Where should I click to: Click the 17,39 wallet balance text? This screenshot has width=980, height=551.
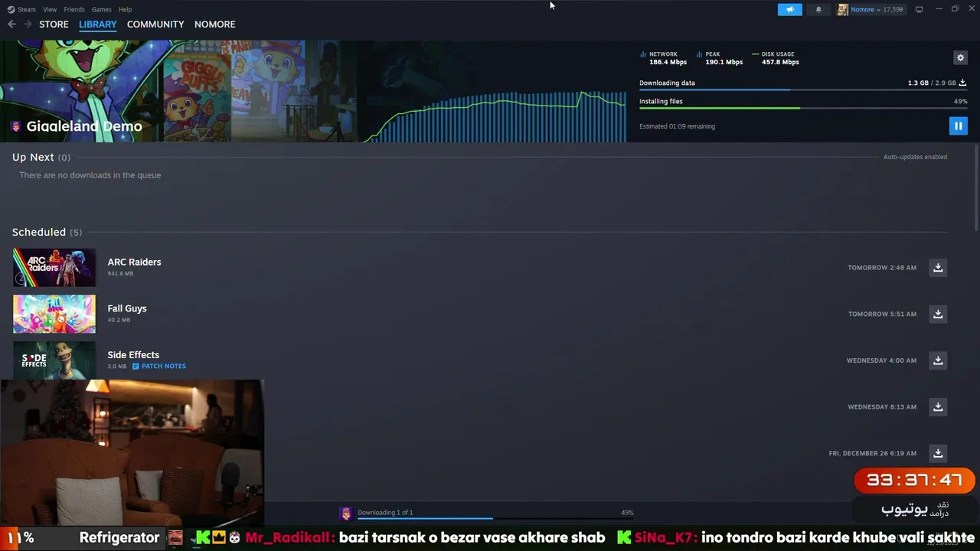tap(893, 9)
